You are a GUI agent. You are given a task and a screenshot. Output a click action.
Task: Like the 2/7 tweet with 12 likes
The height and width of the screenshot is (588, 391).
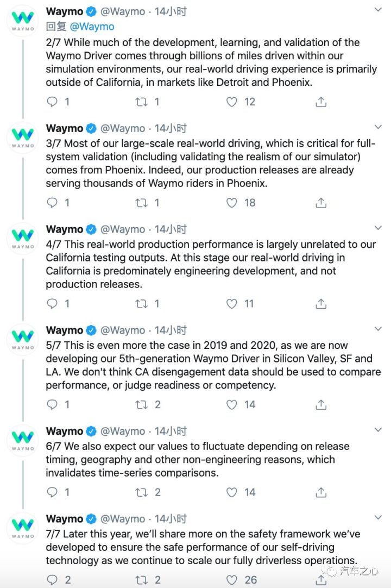point(232,102)
